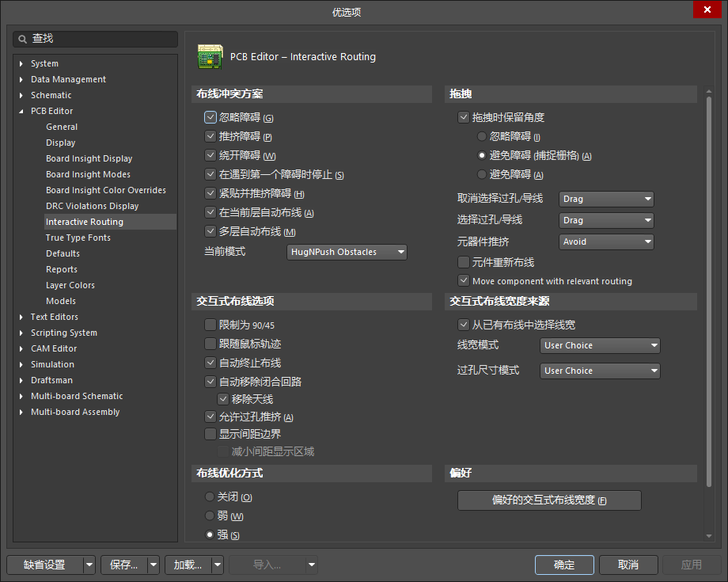This screenshot has width=728, height=582.
Task: Select 忽略障碍 (I) radio under 拖拽
Action: click(x=482, y=136)
